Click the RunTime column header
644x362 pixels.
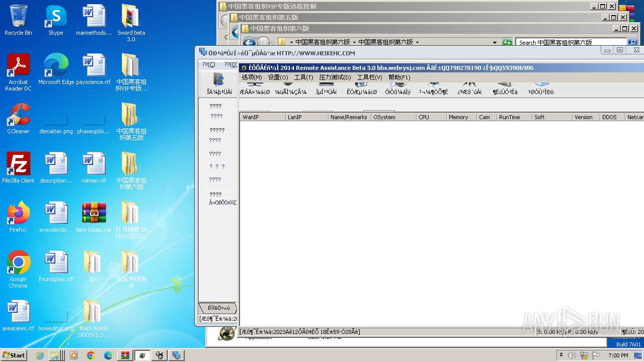click(514, 117)
